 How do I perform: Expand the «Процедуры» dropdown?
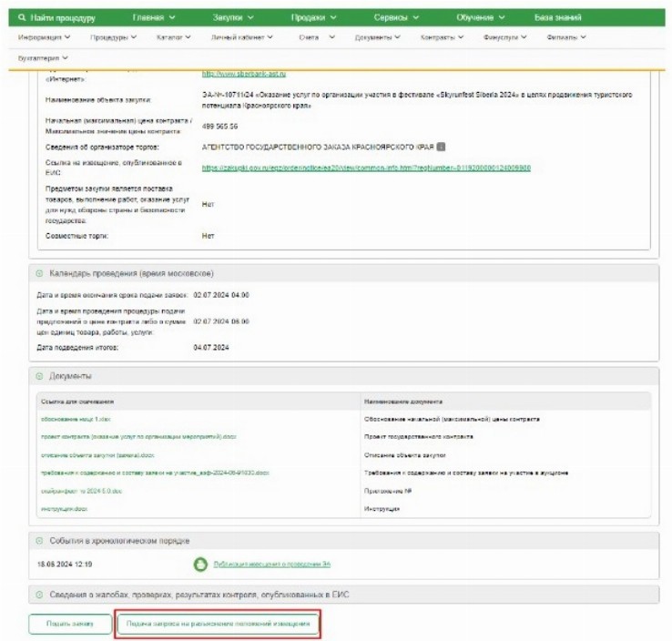tap(114, 37)
